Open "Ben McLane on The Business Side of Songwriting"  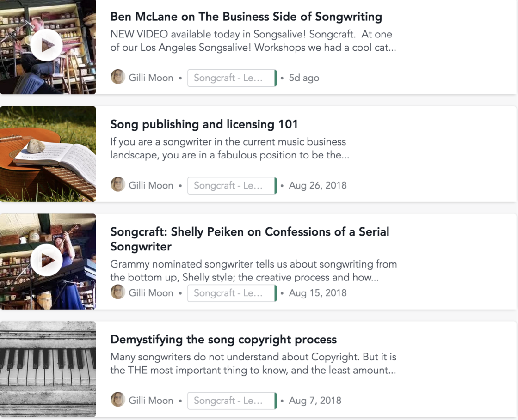(x=246, y=17)
